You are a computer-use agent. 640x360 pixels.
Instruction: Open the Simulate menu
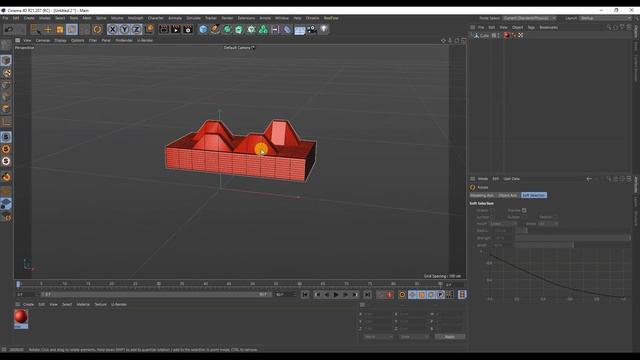(193, 18)
